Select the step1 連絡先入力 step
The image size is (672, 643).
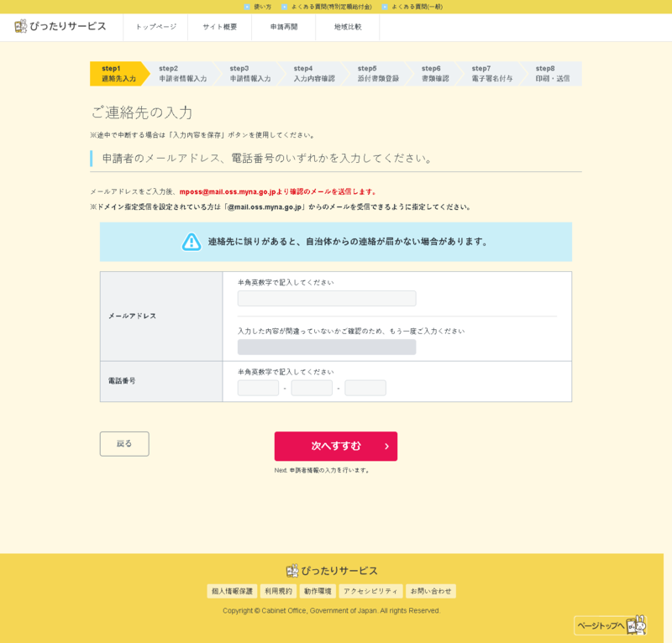[118, 74]
